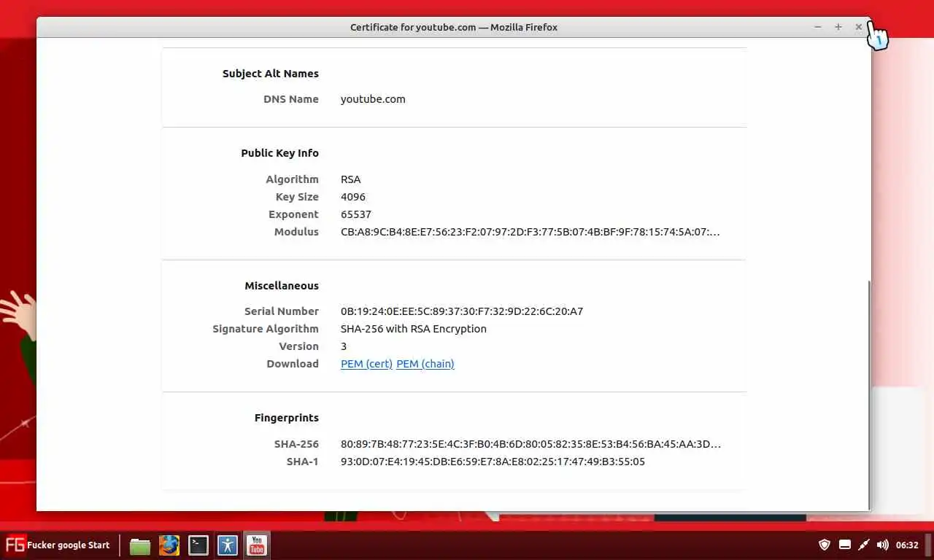Open the volume speaker tray icon
Viewport: 934px width, 560px height.
click(x=882, y=545)
